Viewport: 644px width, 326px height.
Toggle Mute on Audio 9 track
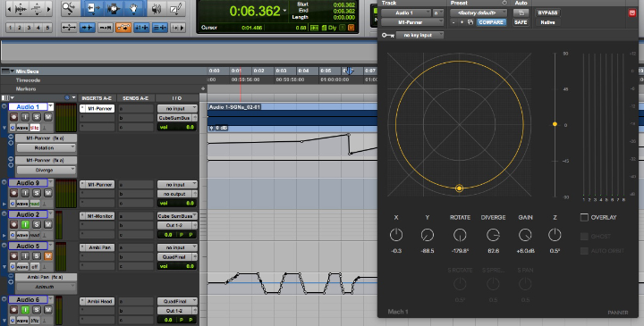click(48, 193)
